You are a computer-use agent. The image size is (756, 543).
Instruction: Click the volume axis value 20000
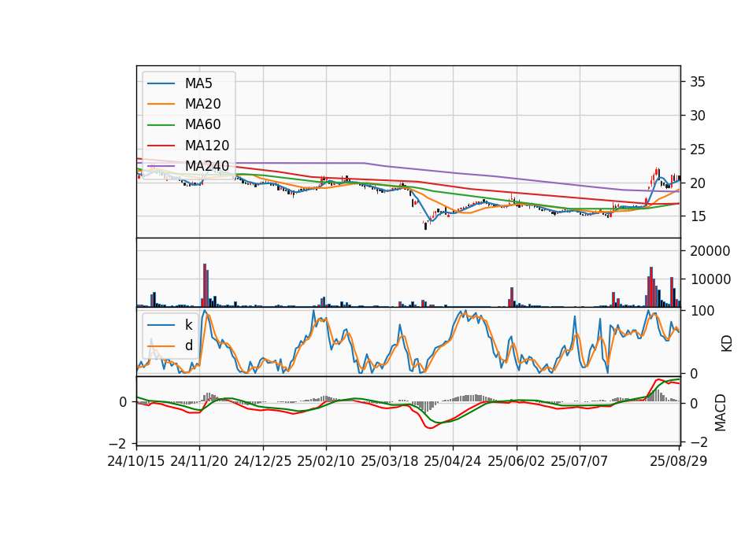(710, 251)
